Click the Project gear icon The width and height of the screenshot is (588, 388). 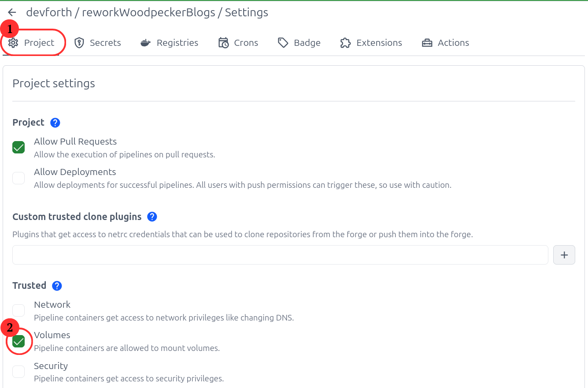[x=14, y=43]
